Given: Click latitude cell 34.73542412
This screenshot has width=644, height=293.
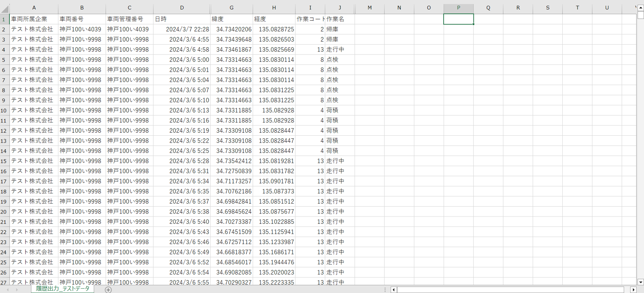Looking at the screenshot, I should point(232,161).
